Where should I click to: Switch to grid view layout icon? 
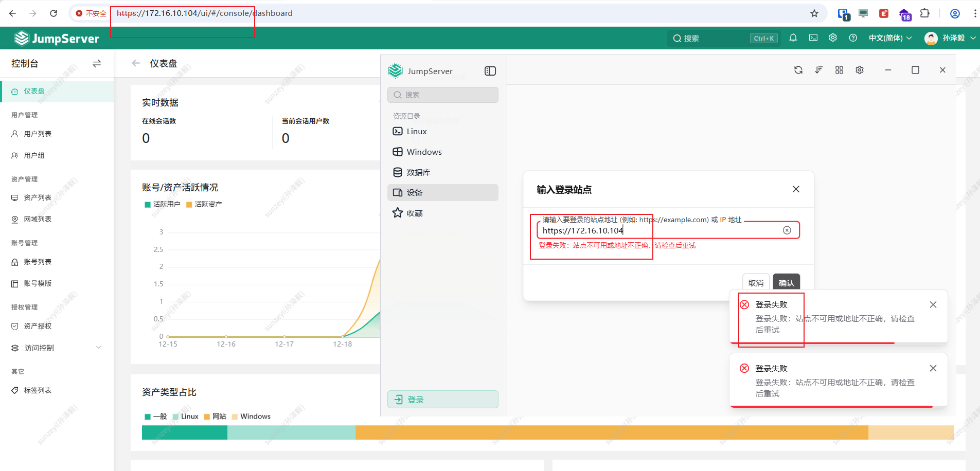pos(839,70)
